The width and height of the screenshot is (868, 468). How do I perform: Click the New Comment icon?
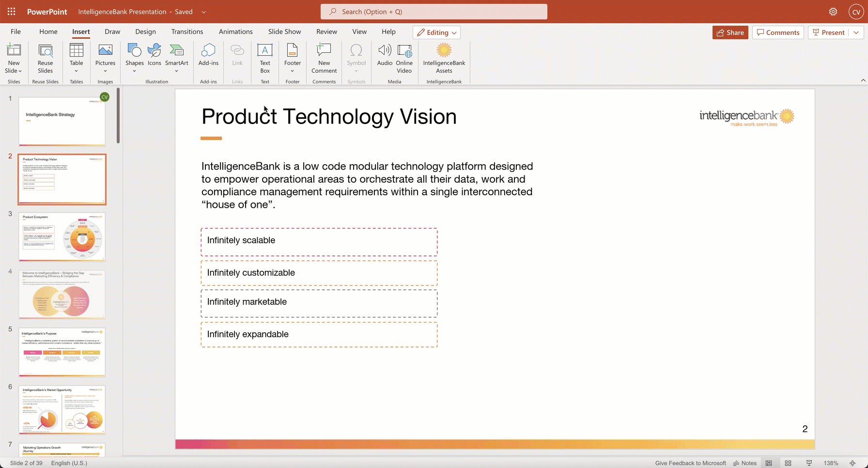click(324, 58)
